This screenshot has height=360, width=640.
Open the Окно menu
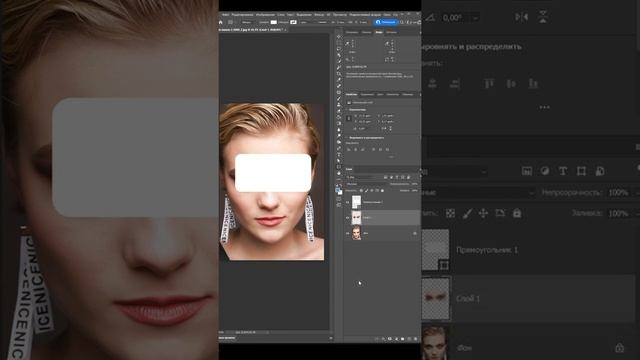[387, 15]
